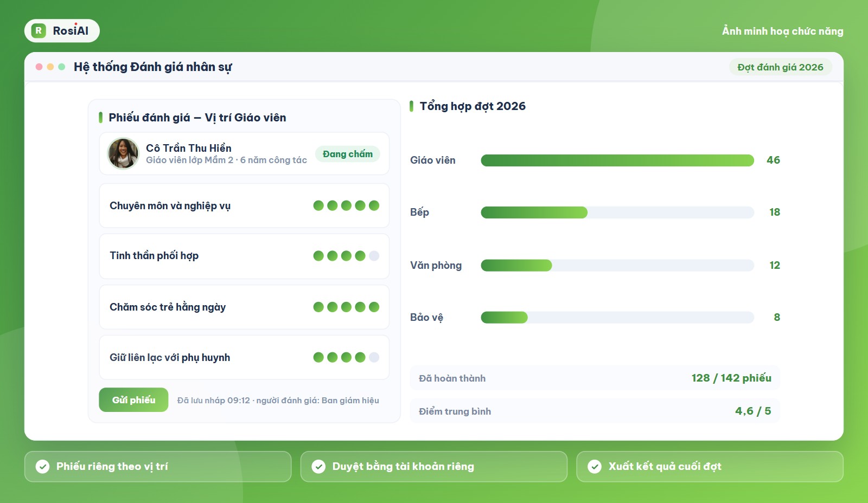Click the RosiAI brand name text
Screen dimensions: 868x503
click(x=71, y=31)
